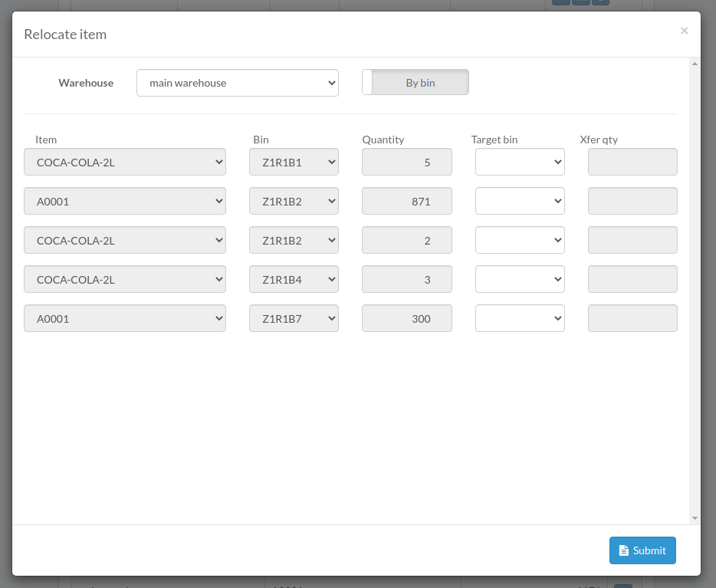Close the Relocate item dialog
The width and height of the screenshot is (716, 588).
tap(684, 31)
